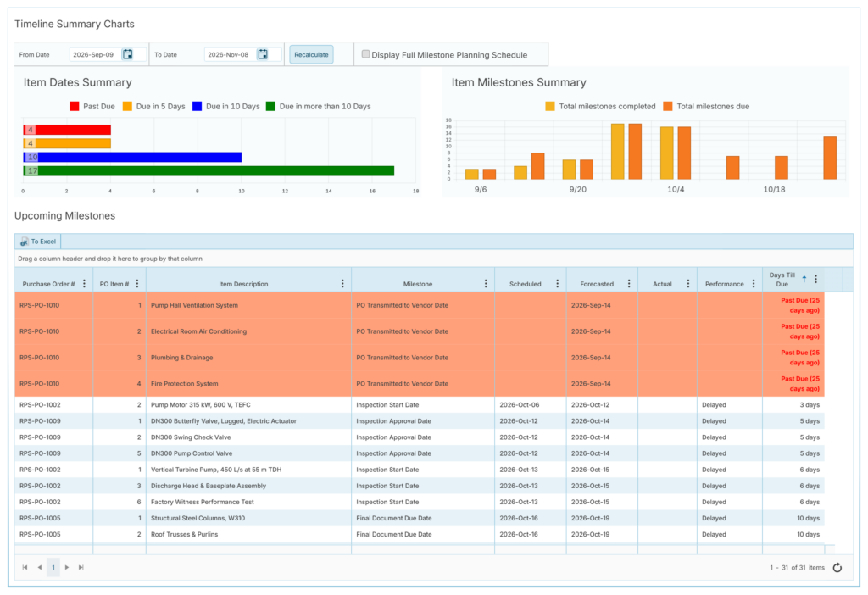Open Milestone column menu
Screen dimensions: 868x595
486,283
